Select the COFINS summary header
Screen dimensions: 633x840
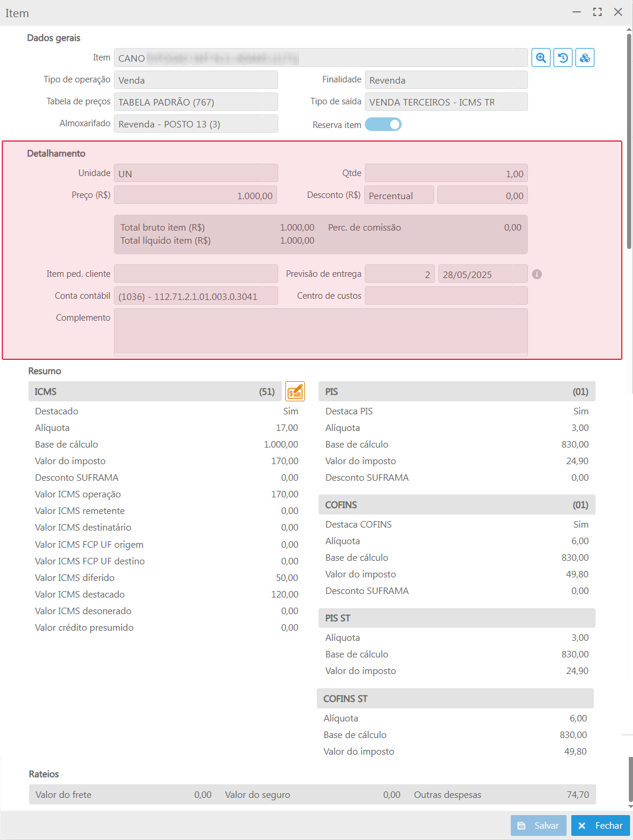coord(457,505)
